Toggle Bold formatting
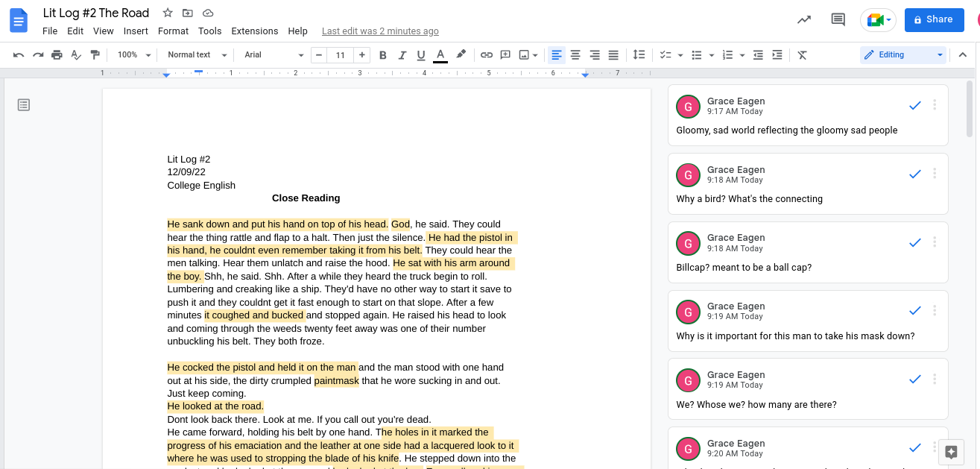980x469 pixels. tap(383, 55)
